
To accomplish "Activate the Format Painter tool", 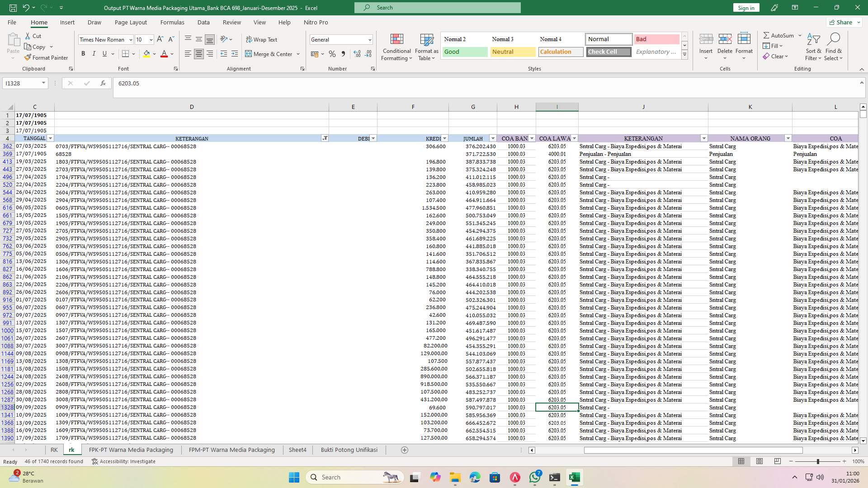I will 47,57.
